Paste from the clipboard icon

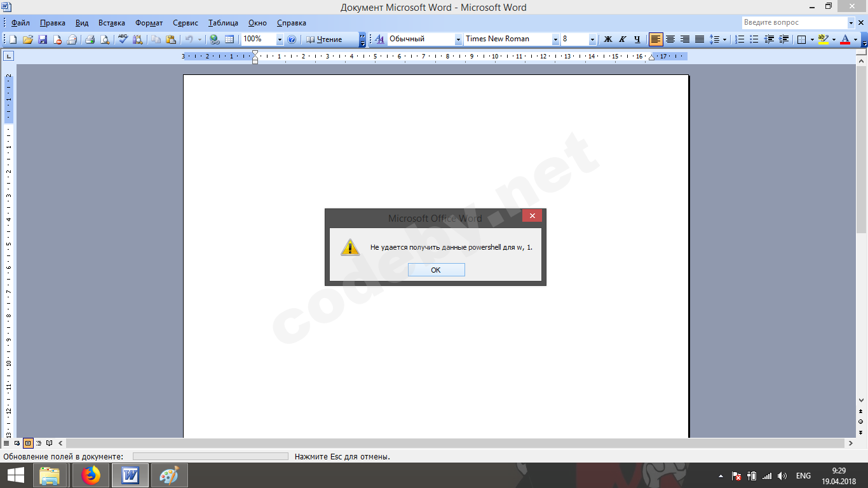point(170,39)
